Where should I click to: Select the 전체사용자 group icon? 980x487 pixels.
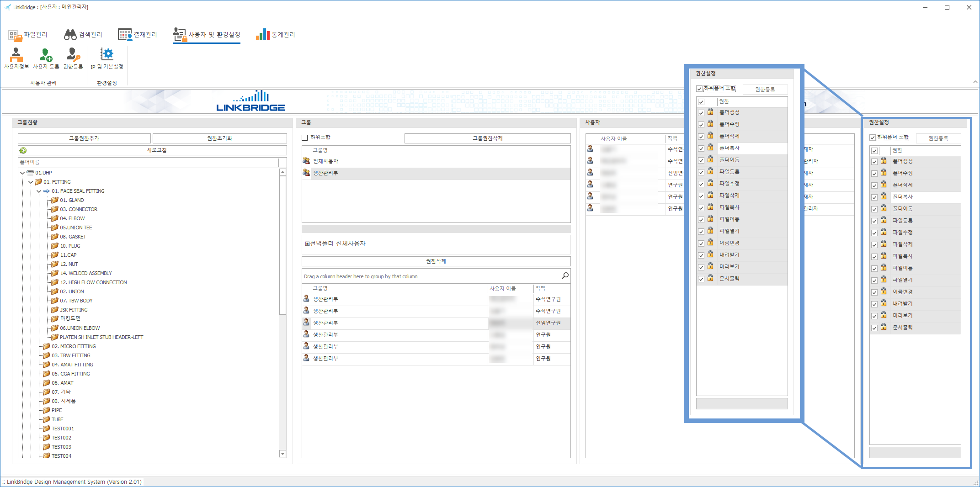306,161
